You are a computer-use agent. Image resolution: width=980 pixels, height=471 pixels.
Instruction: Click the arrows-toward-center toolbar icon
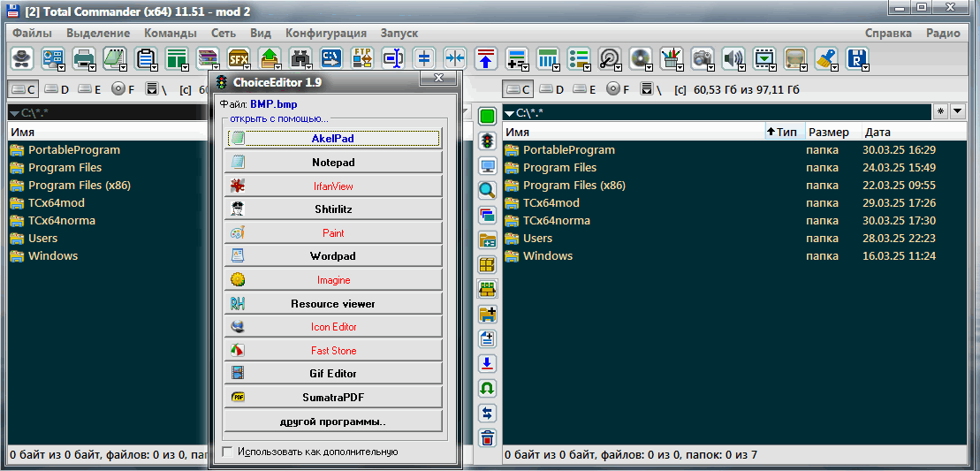[x=455, y=58]
